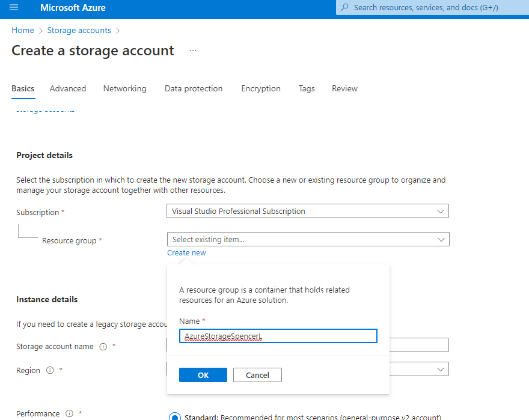529x420 pixels.
Task: Open the Encryption tab
Action: [x=261, y=88]
